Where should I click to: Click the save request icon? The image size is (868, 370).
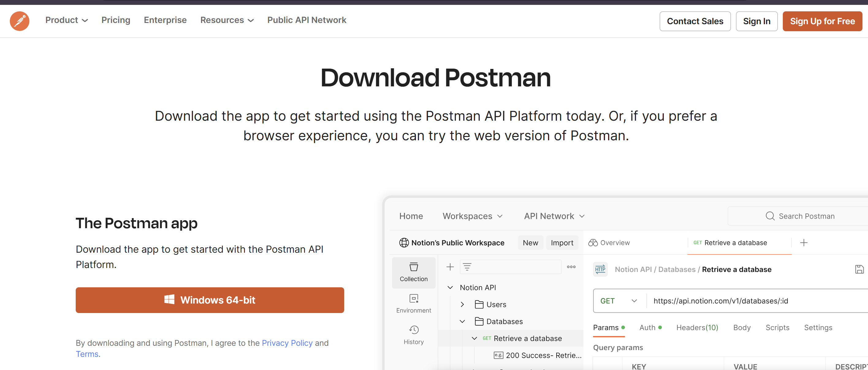point(859,269)
